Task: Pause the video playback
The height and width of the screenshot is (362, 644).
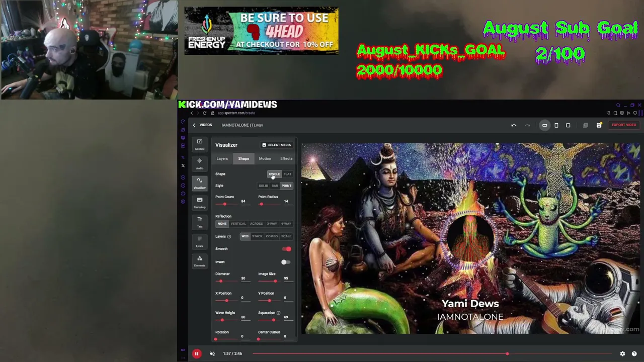Action: [x=197, y=354]
